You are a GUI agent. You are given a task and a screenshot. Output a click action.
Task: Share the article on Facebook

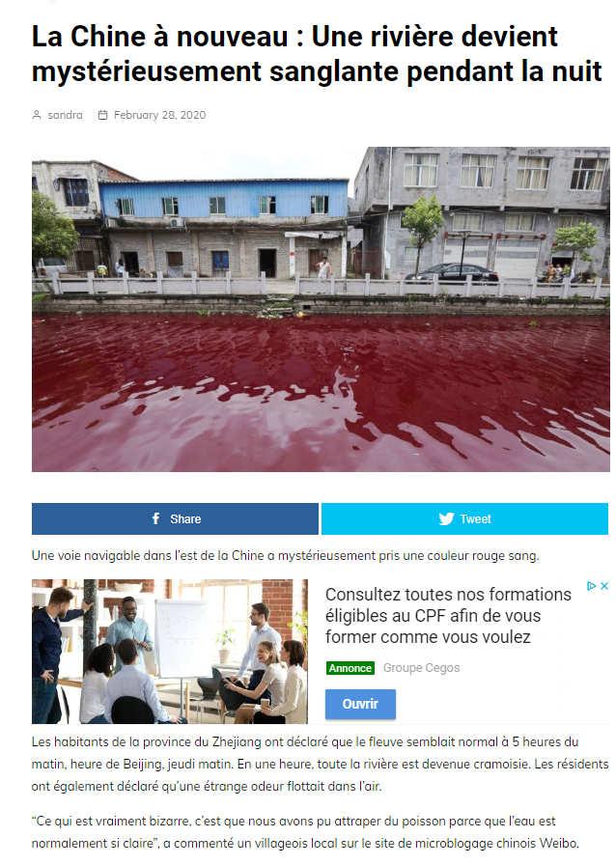pos(175,518)
